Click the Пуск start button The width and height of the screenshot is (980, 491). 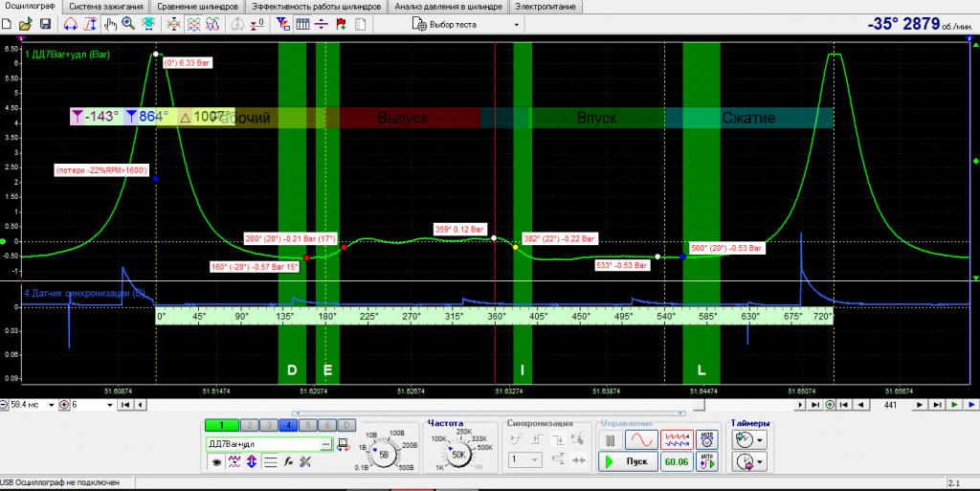tap(628, 461)
